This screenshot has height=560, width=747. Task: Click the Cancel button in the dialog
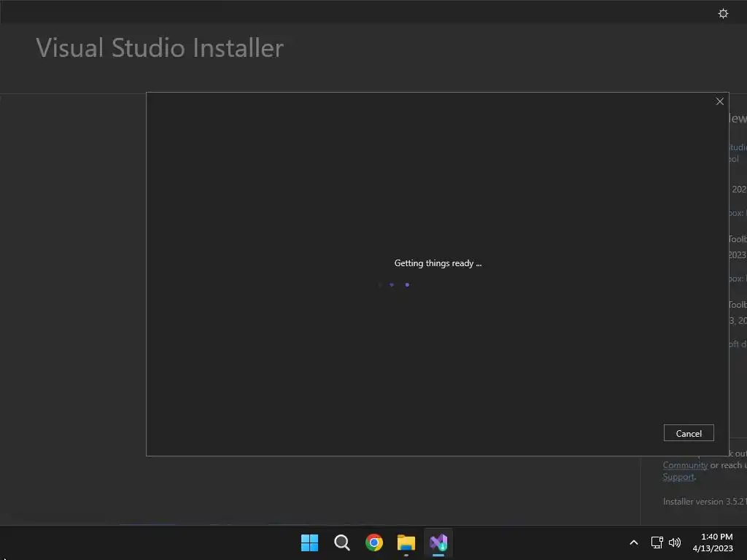coord(689,433)
